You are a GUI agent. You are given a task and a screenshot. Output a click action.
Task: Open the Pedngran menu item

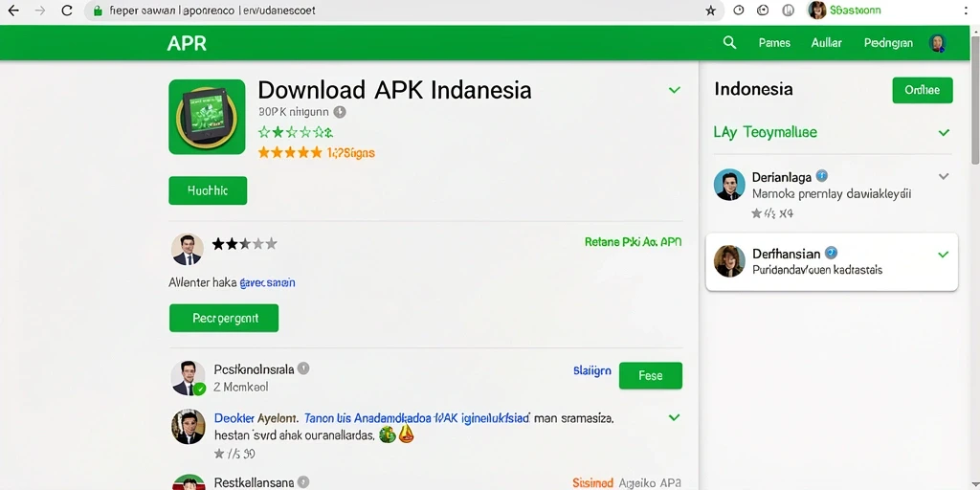click(888, 42)
